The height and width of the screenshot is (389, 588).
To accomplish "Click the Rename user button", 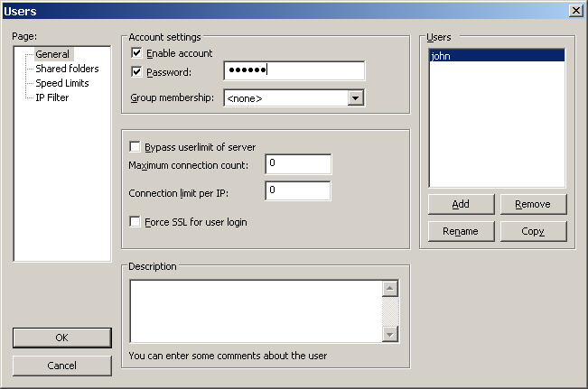I will [x=461, y=231].
